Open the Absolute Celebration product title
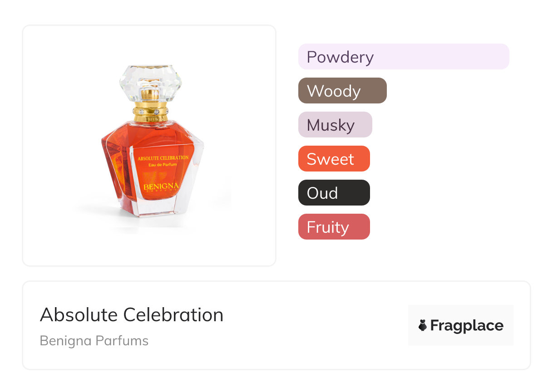This screenshot has height=392, width=553. [x=132, y=315]
